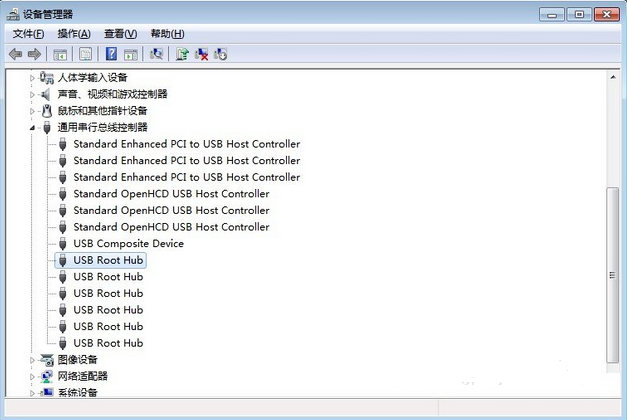Click the blue question mark Help icon
The height and width of the screenshot is (420, 627).
[x=111, y=54]
